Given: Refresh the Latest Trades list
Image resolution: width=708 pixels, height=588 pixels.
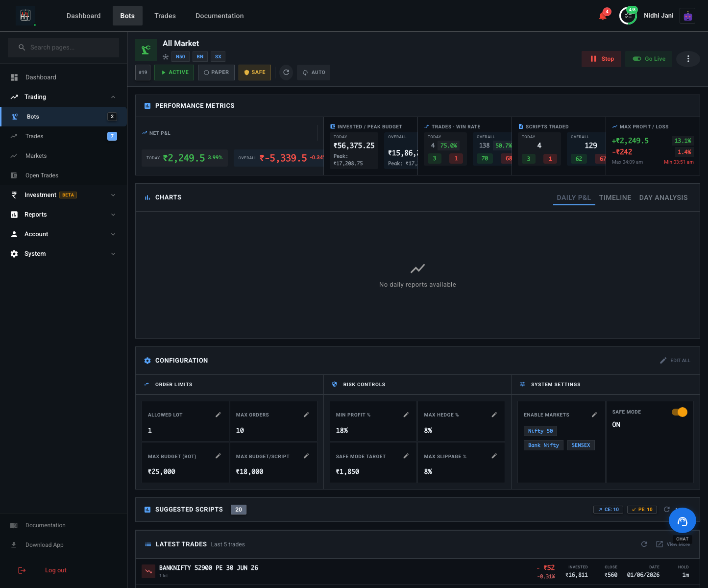Looking at the screenshot, I should pos(644,544).
